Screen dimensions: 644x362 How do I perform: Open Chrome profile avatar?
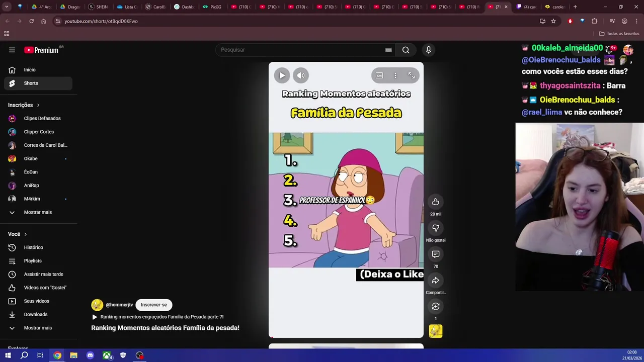click(624, 21)
